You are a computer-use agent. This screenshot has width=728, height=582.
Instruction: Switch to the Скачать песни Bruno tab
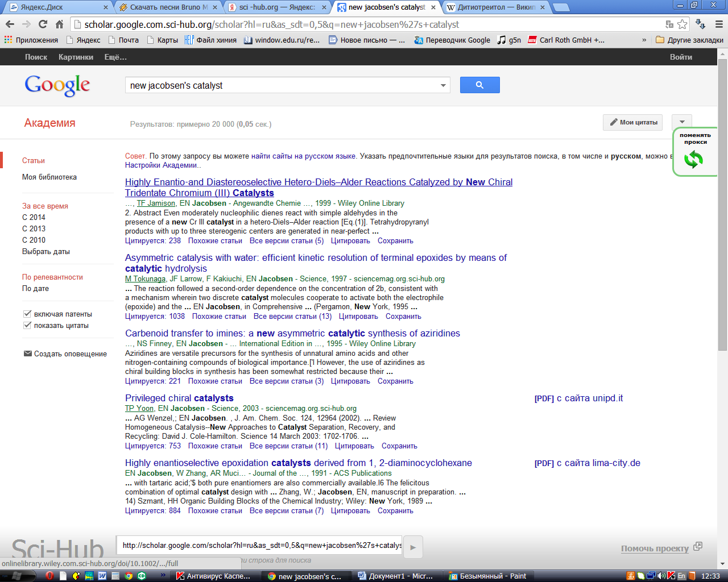click(168, 7)
